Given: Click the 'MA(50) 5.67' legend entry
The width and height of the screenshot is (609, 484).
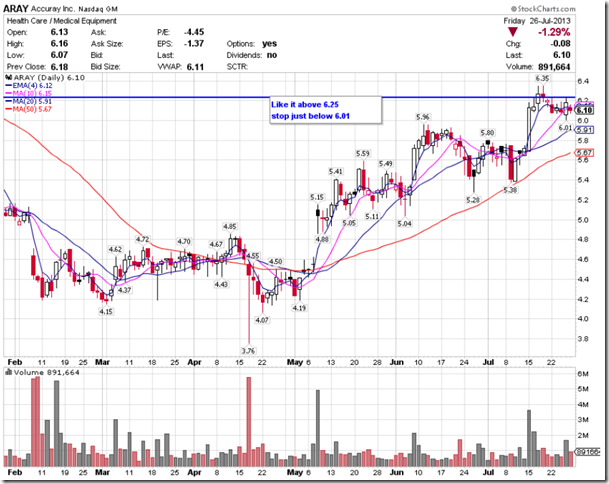Looking at the screenshot, I should [x=28, y=109].
